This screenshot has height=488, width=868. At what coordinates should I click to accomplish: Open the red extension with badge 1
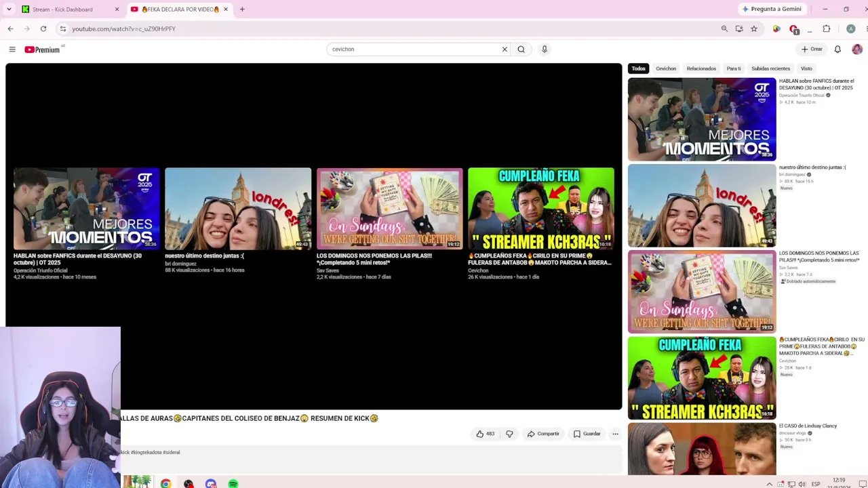coord(794,29)
